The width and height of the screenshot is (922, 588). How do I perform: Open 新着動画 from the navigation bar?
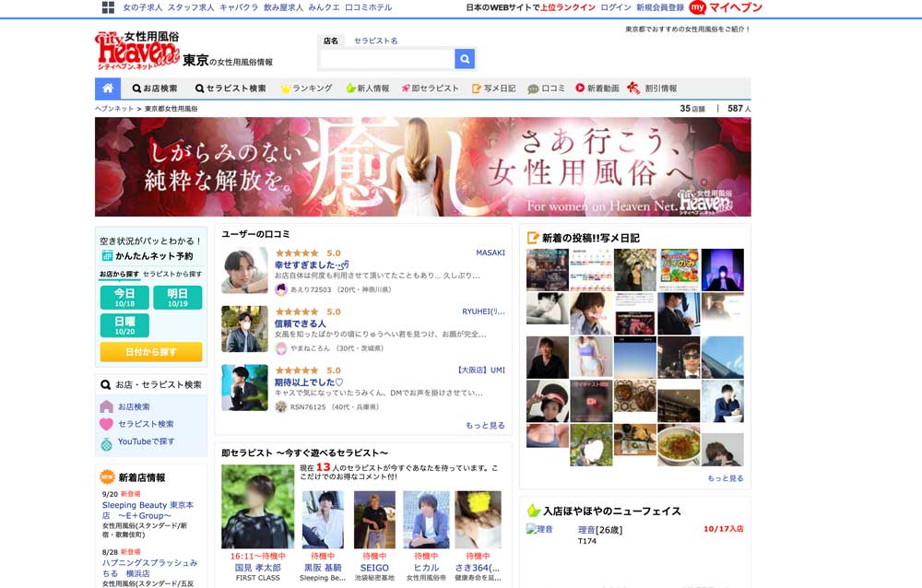(x=597, y=88)
